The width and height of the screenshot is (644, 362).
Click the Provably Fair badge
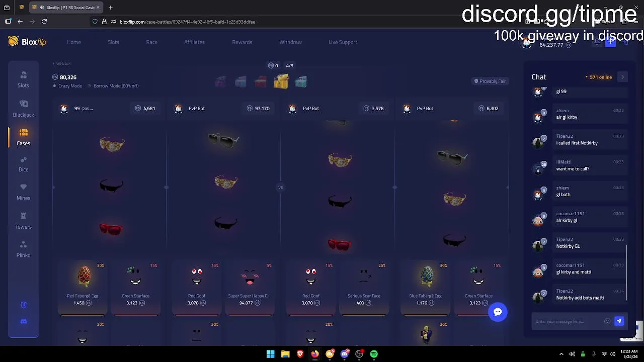490,81
